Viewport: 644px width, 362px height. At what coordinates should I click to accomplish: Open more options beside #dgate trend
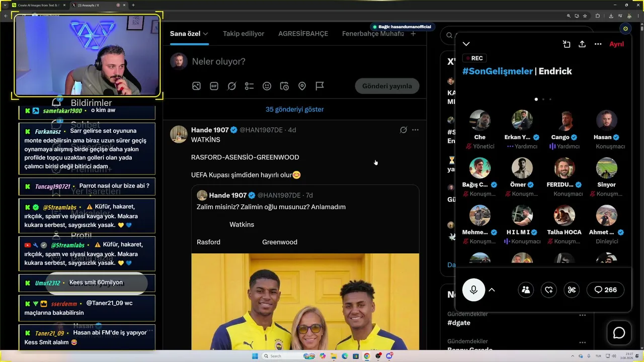[582, 315]
